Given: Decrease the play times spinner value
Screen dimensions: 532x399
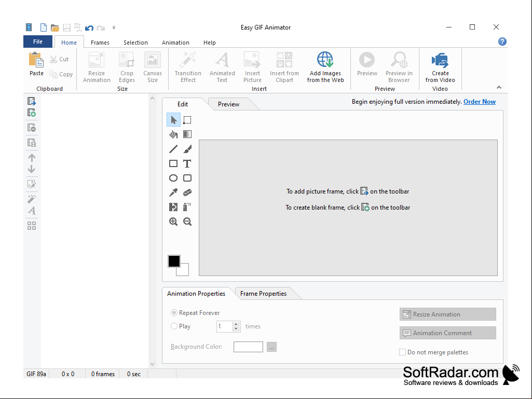Looking at the screenshot, I should (236, 329).
